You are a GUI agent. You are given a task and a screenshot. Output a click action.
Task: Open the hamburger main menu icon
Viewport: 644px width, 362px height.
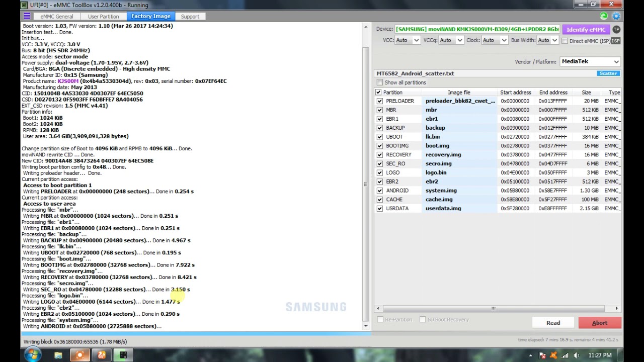pos(27,17)
